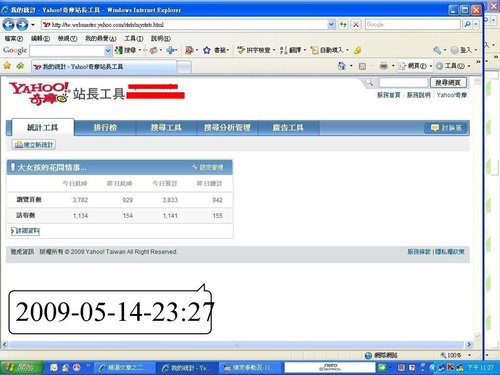Image resolution: width=500 pixels, height=375 pixels.
Task: Click the 搜尋網頁 button
Action: (x=448, y=82)
